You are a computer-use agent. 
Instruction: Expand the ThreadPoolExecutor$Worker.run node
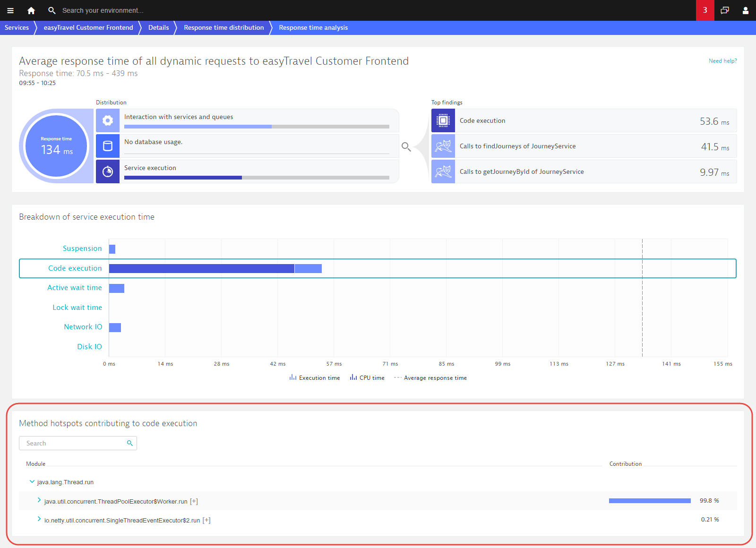39,500
